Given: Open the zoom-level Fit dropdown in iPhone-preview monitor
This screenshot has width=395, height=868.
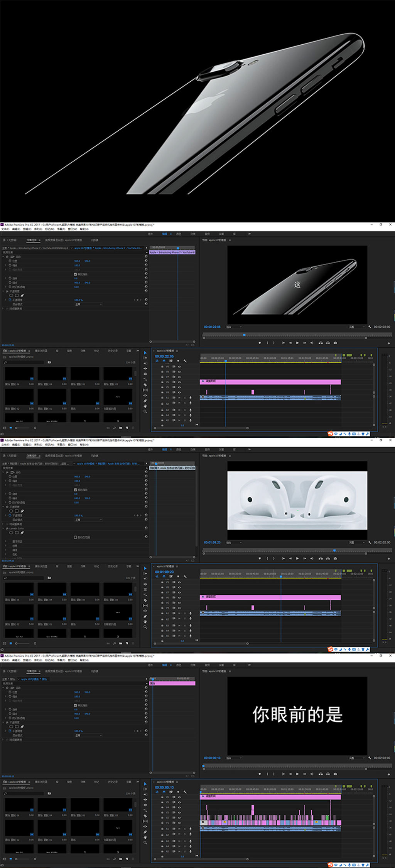Looking at the screenshot, I should [x=234, y=326].
